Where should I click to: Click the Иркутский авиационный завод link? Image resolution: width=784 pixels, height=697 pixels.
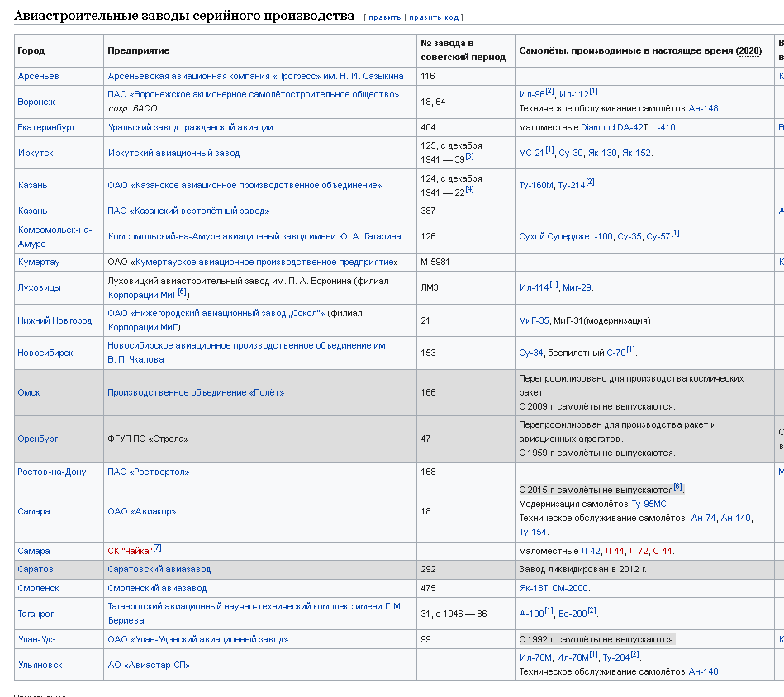tap(173, 153)
